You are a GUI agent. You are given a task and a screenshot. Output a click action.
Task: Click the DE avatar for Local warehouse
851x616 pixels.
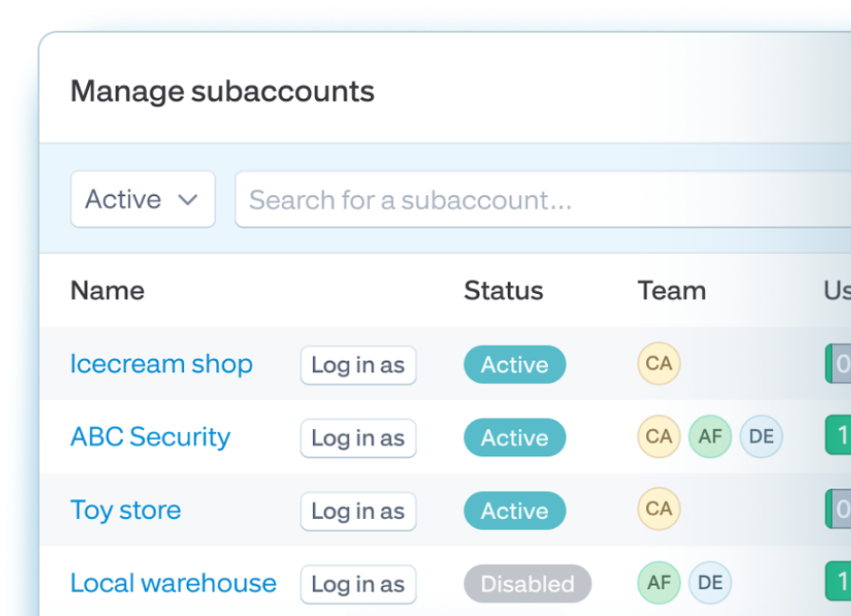click(x=709, y=582)
